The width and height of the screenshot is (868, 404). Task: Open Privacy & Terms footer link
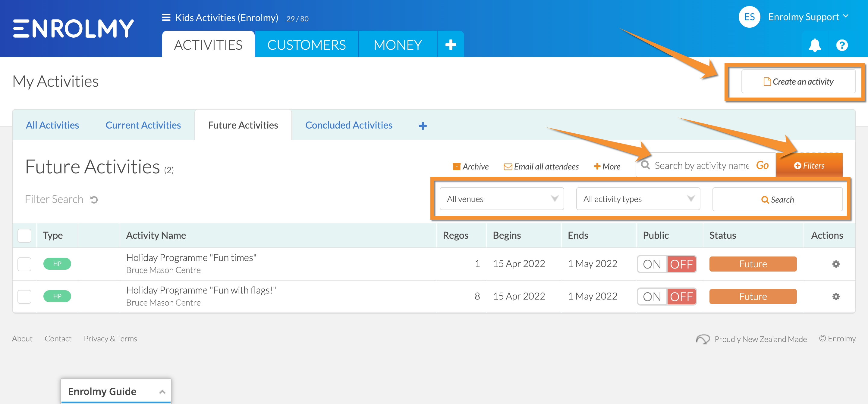[110, 339]
